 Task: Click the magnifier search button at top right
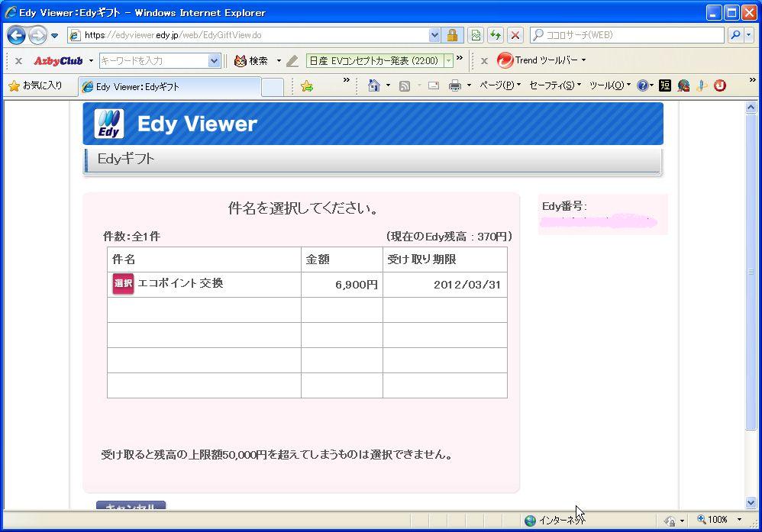pos(735,35)
